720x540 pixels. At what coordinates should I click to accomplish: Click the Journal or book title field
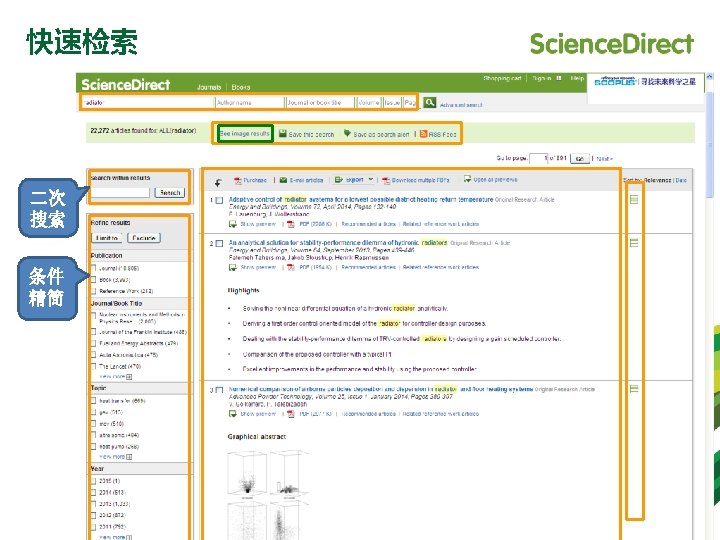(x=320, y=102)
